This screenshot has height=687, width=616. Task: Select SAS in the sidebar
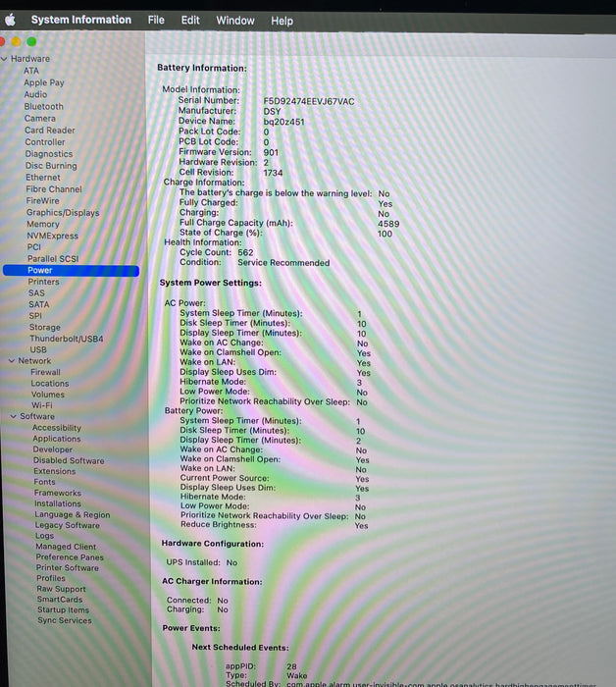click(36, 293)
